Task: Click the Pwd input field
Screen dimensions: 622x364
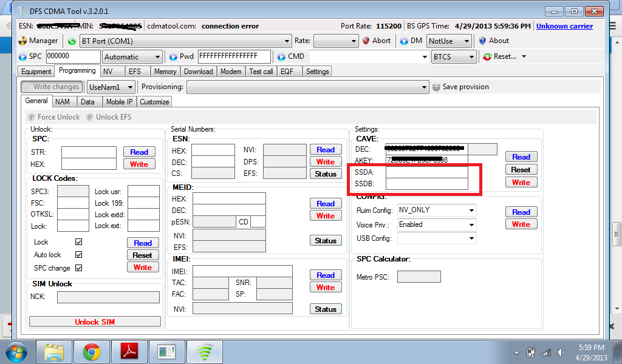Action: tap(234, 56)
